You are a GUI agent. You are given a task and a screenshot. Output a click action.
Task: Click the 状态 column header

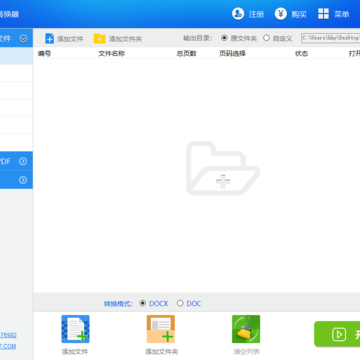point(301,53)
